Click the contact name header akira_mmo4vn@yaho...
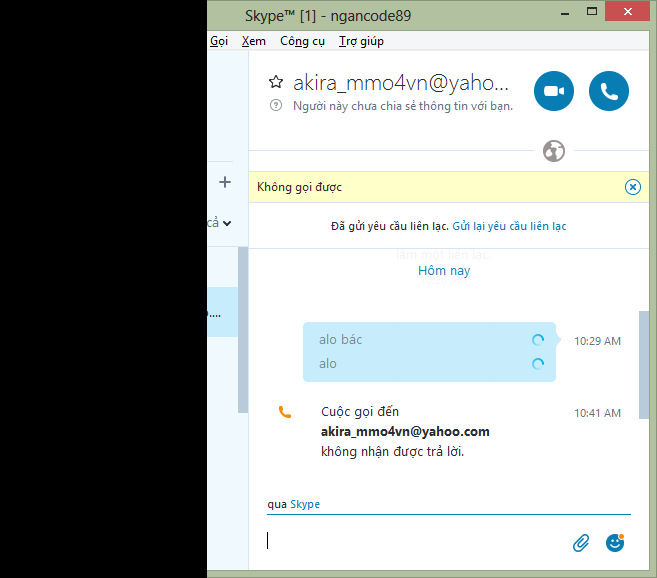Image resolution: width=657 pixels, height=578 pixels. point(401,83)
